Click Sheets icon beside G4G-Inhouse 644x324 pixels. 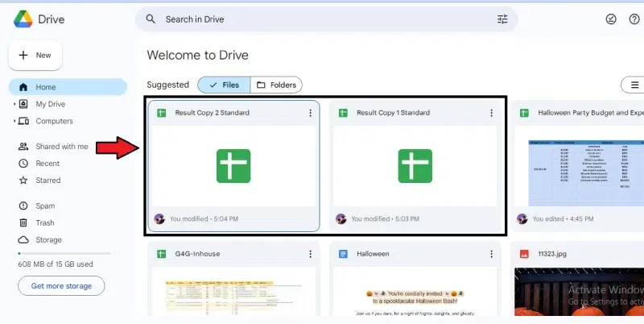coord(162,254)
